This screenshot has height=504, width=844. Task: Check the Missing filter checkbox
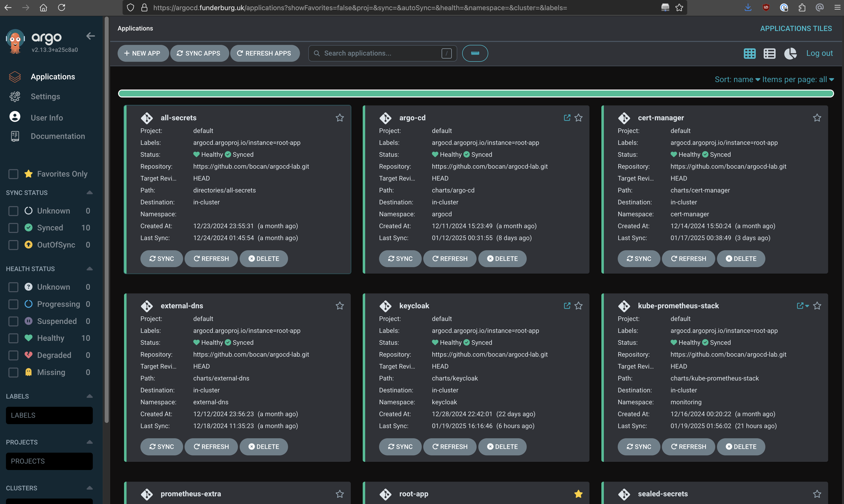[x=13, y=372]
